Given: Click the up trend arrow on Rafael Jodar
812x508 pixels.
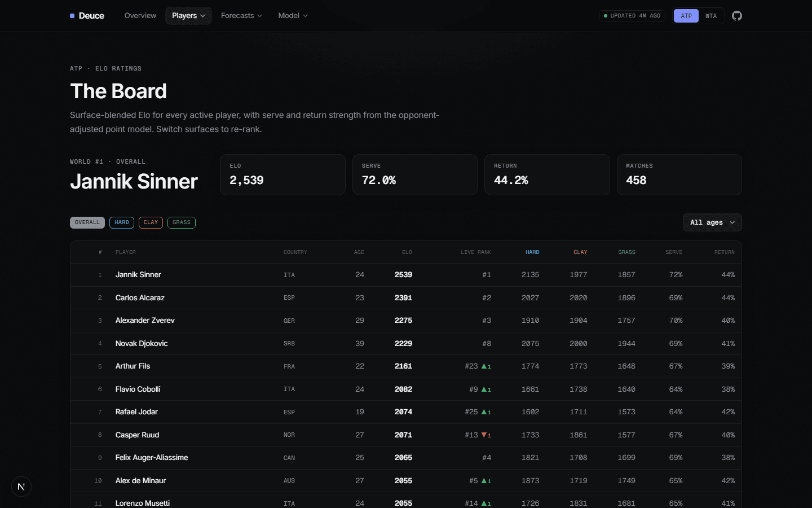Looking at the screenshot, I should [x=484, y=412].
